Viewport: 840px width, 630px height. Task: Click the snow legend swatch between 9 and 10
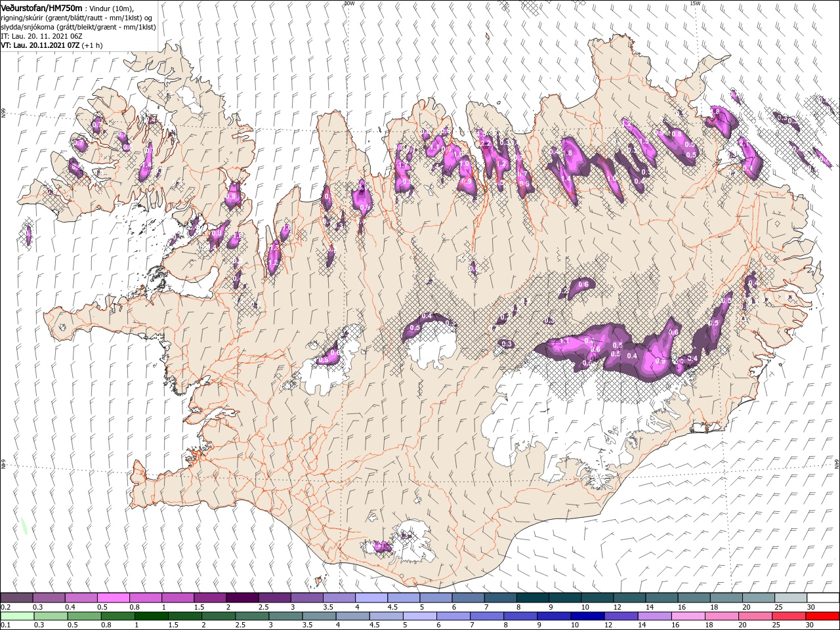[564, 598]
